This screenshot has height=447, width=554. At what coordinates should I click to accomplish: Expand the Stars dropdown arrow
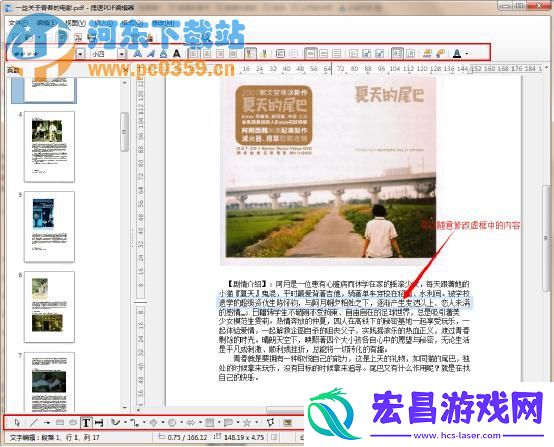coord(256,422)
